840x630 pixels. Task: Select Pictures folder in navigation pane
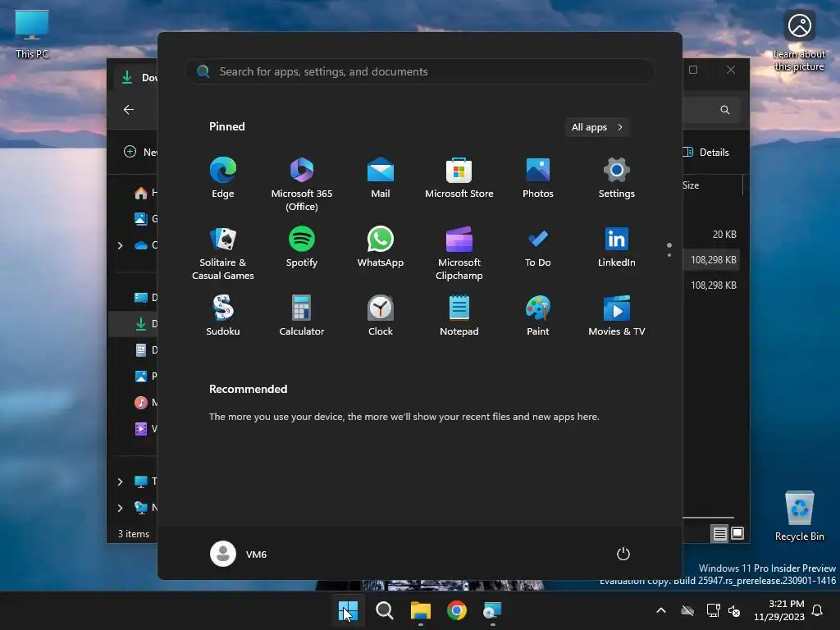coord(144,376)
